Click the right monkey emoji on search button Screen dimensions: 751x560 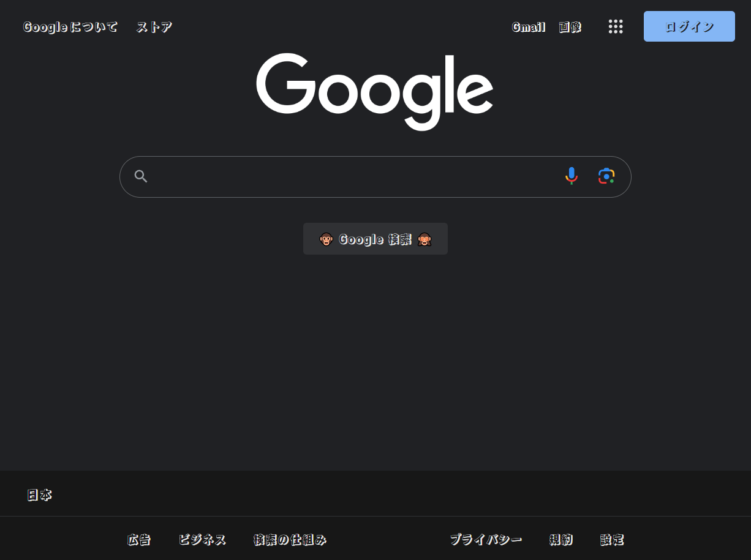pyautogui.click(x=424, y=239)
